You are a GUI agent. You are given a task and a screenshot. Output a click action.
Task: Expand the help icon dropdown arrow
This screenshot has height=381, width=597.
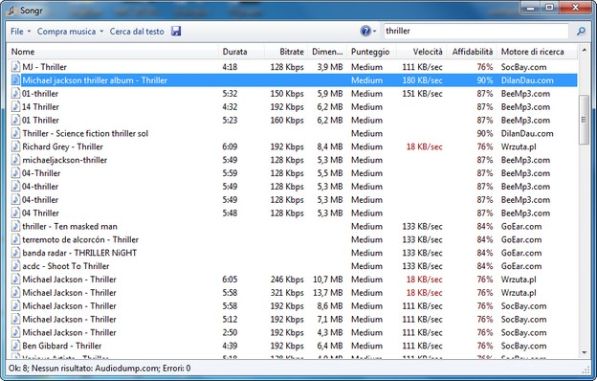[374, 31]
